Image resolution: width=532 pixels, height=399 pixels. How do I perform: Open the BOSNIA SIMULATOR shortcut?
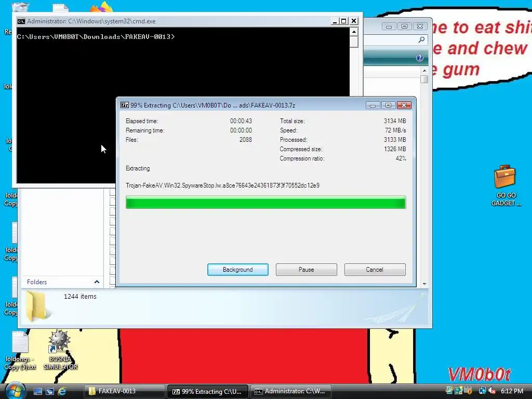tap(60, 350)
